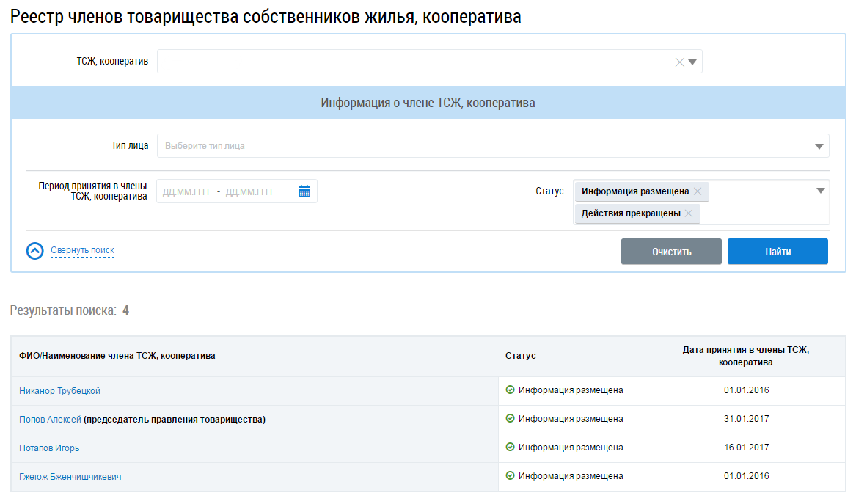
Task: Open member Попов Алексей
Action: tap(50, 420)
